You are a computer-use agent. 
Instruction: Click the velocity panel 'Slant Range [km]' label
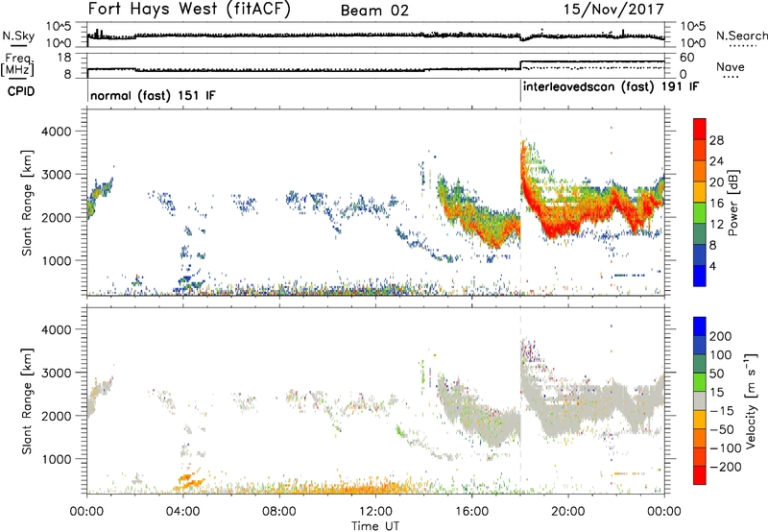[x=27, y=401]
